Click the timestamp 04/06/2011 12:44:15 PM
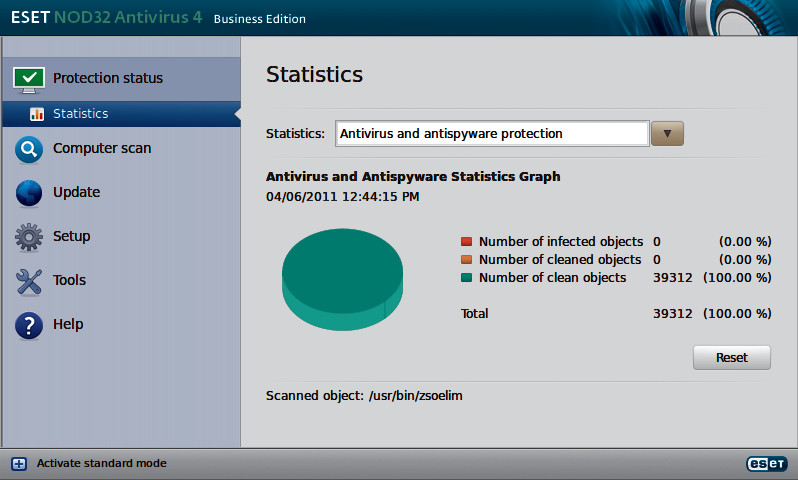The image size is (798, 480). [x=343, y=197]
